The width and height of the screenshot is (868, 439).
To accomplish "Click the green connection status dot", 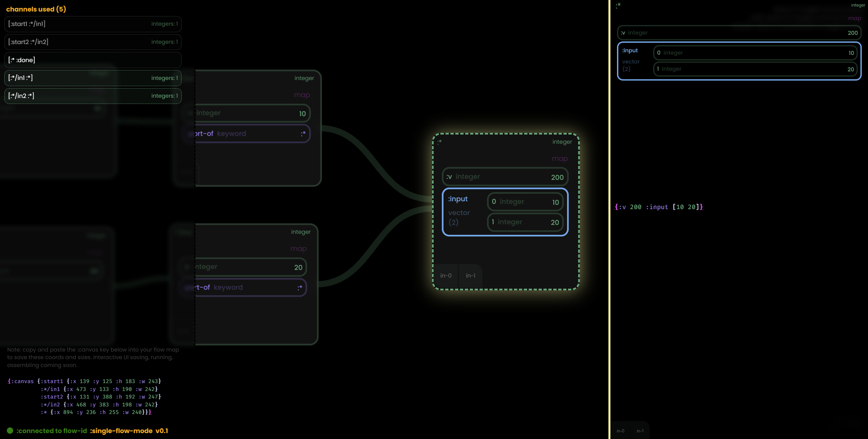I will 10,430.
